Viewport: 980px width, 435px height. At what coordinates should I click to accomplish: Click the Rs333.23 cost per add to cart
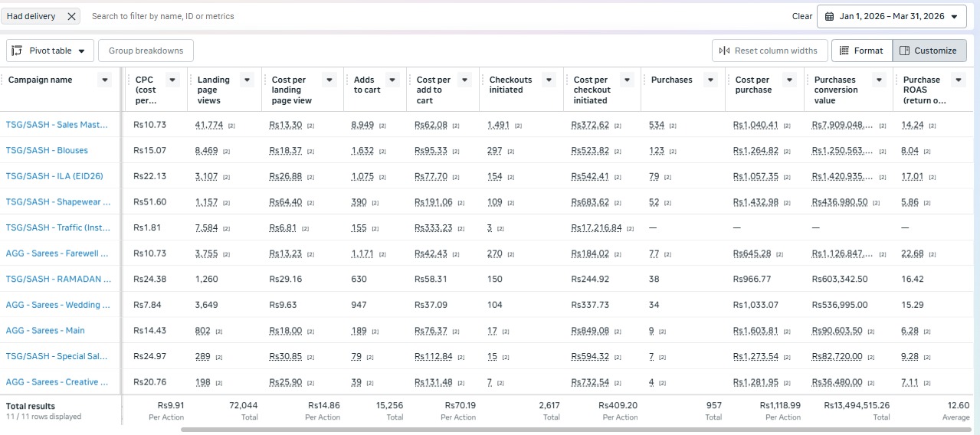pos(433,228)
